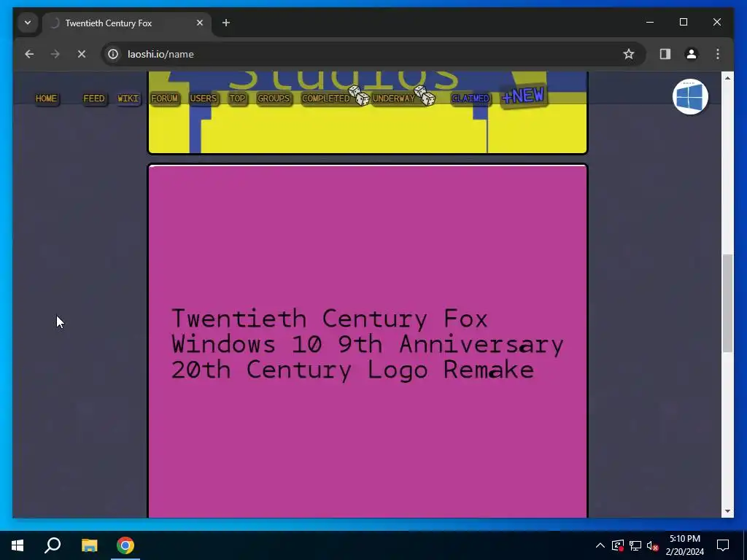Show UNDERWAY projects
Image resolution: width=747 pixels, height=560 pixels.
click(393, 98)
